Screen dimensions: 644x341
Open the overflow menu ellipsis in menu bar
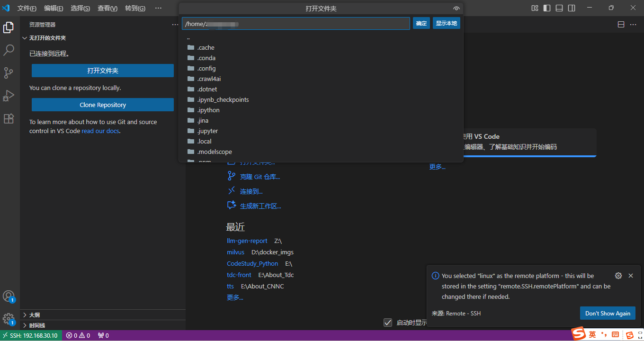[x=158, y=8]
